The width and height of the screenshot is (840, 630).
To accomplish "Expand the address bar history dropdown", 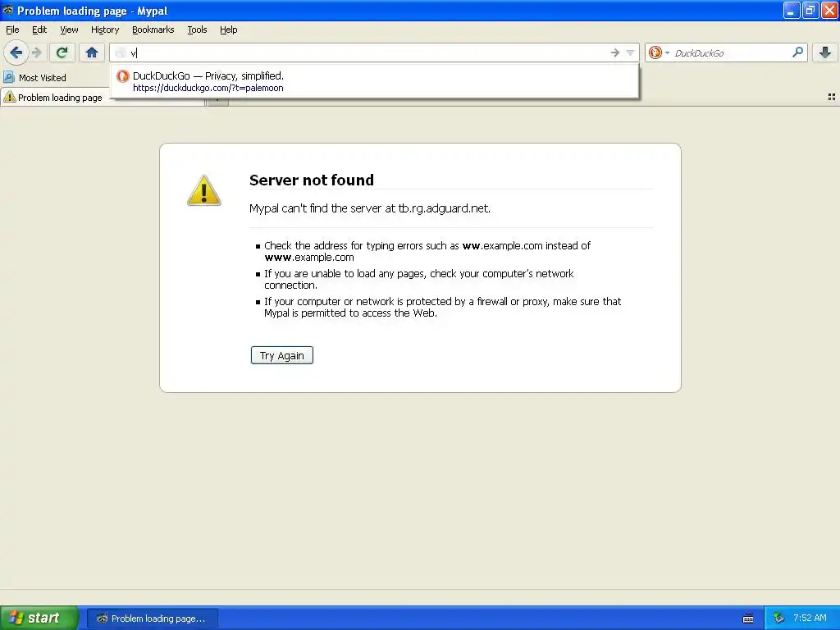I will coord(631,52).
